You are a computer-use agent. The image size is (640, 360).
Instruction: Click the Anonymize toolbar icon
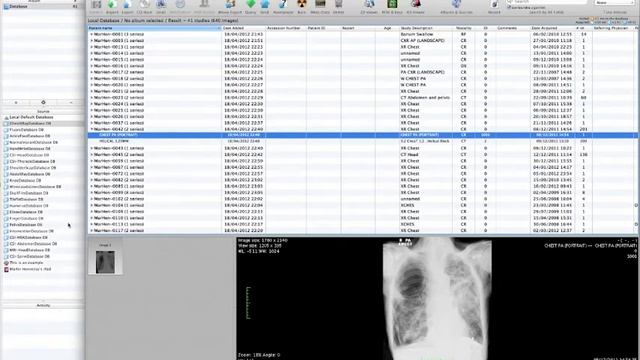pos(283,4)
